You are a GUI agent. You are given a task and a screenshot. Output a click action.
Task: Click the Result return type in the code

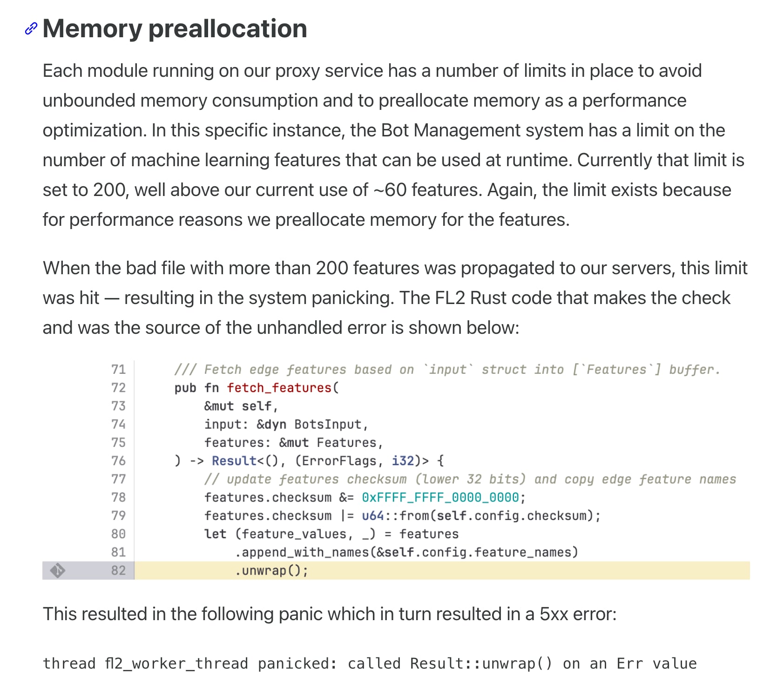click(234, 461)
